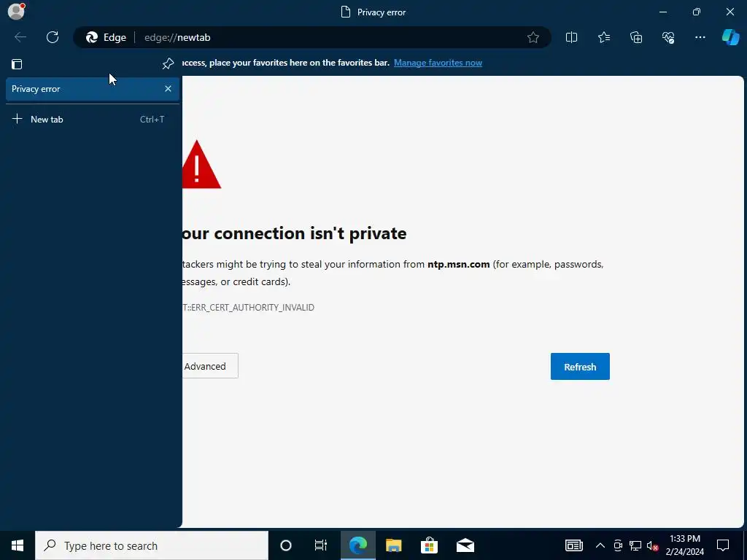Open Settings and more ellipsis menu

(700, 37)
